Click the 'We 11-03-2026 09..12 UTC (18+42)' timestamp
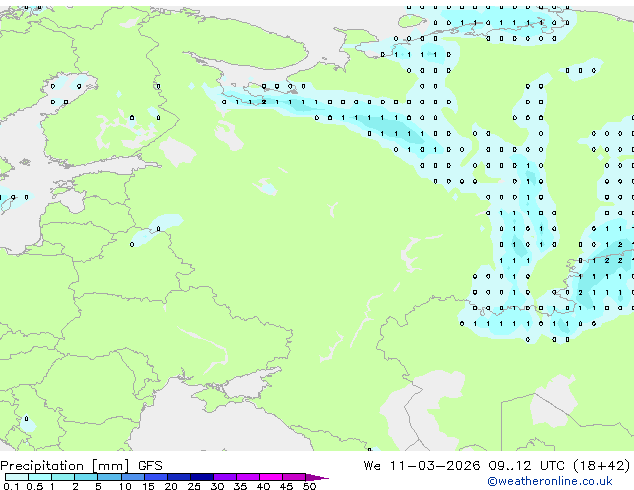This screenshot has height=490, width=634. pos(497,466)
